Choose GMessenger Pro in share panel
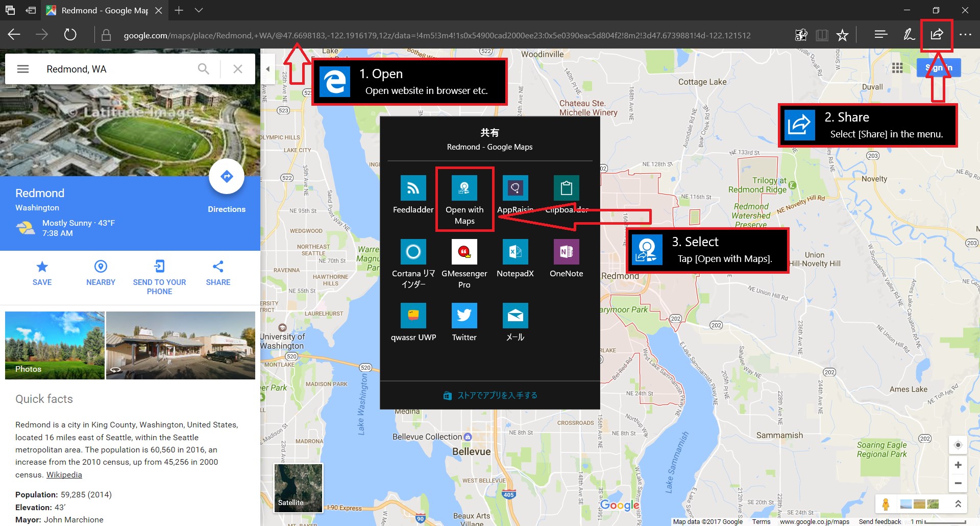 pyautogui.click(x=464, y=264)
